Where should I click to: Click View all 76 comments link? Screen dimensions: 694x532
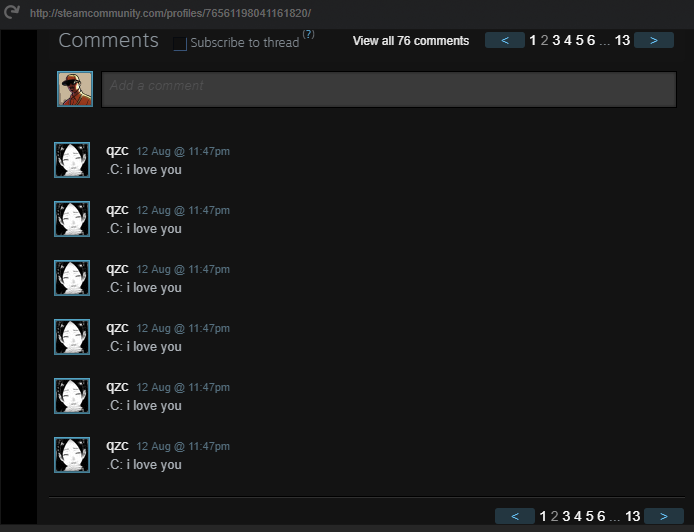pyautogui.click(x=411, y=41)
